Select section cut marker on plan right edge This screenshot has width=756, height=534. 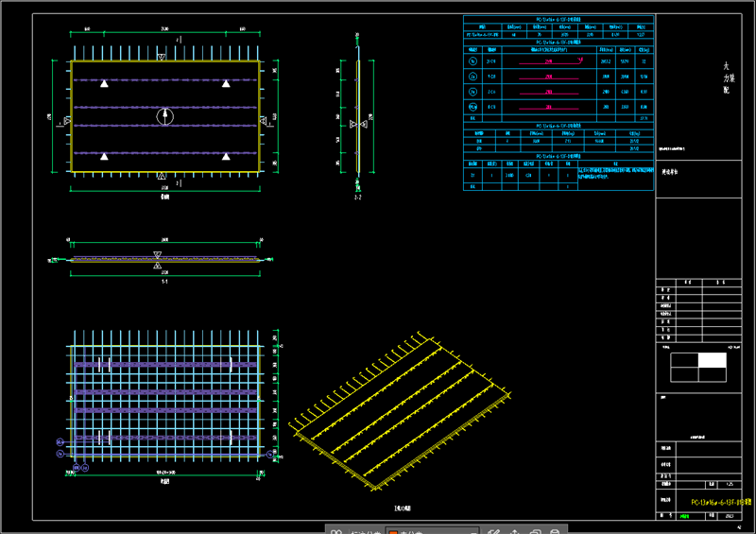pyautogui.click(x=264, y=121)
